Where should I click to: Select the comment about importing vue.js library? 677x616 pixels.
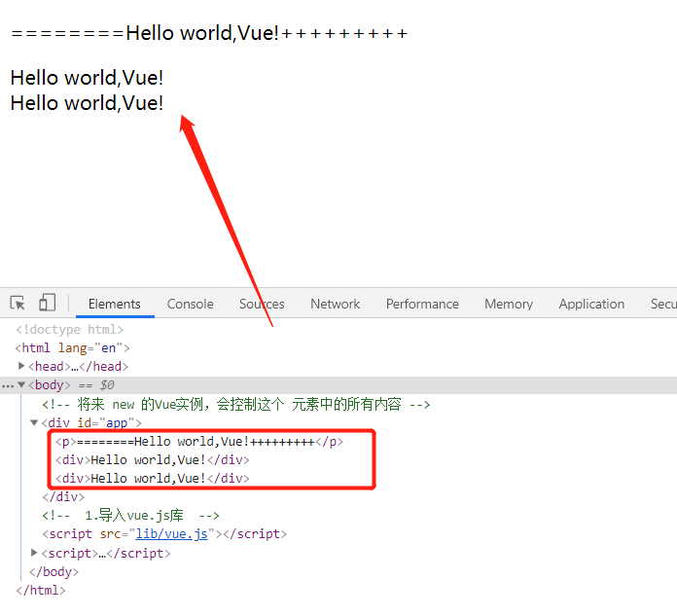[x=130, y=516]
